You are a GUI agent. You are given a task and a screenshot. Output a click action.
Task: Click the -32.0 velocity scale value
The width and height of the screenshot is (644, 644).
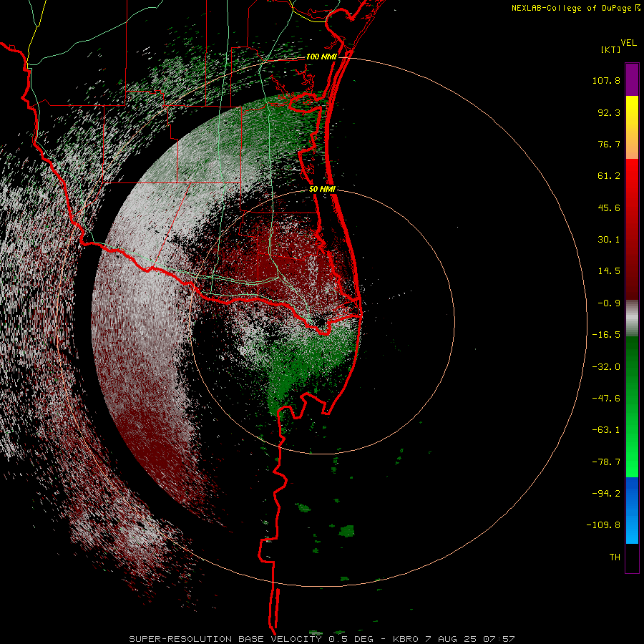coord(606,367)
